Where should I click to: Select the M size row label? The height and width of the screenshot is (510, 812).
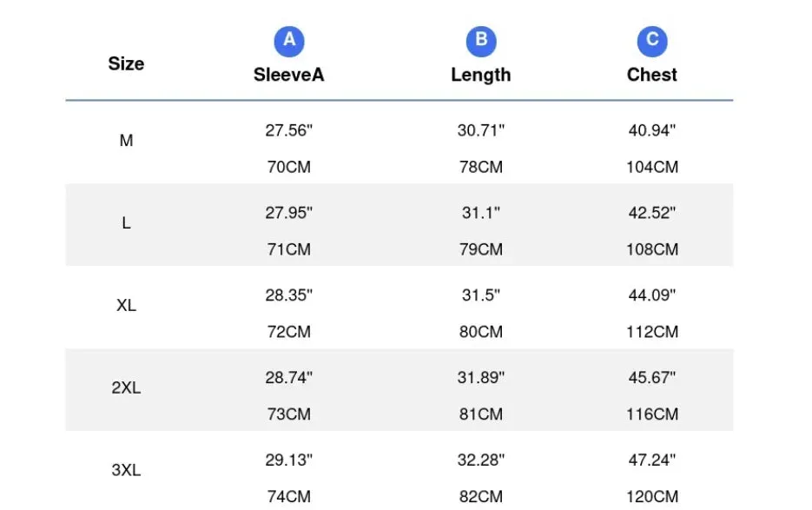(126, 141)
